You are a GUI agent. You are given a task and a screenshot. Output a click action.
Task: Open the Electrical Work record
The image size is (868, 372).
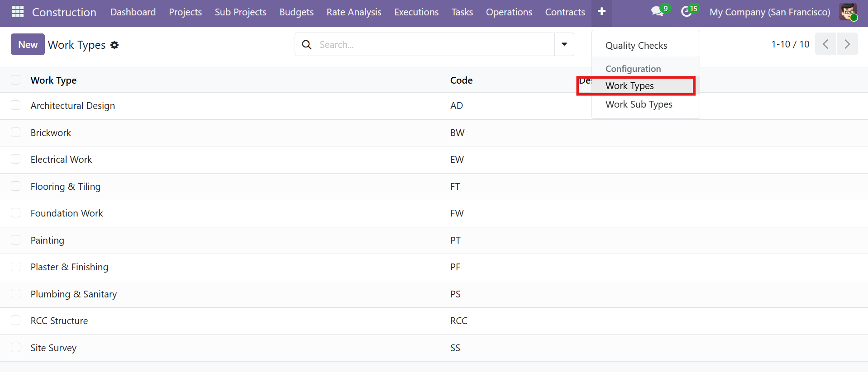61,160
